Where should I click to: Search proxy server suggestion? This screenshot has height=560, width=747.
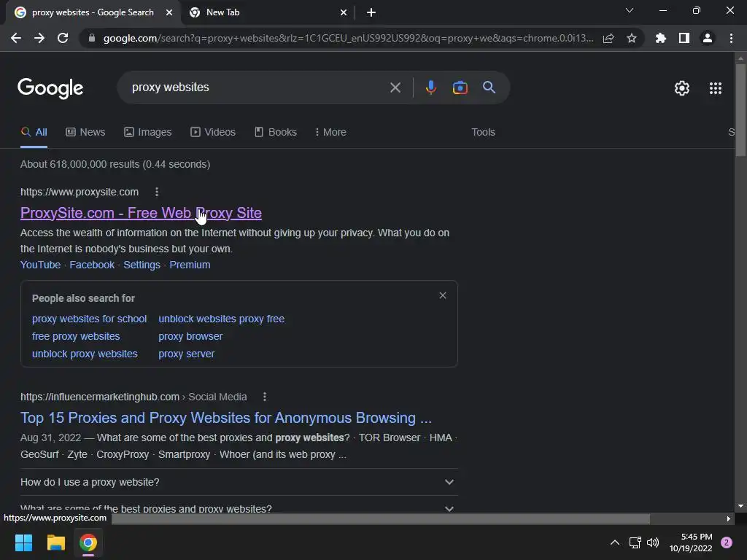tap(186, 354)
